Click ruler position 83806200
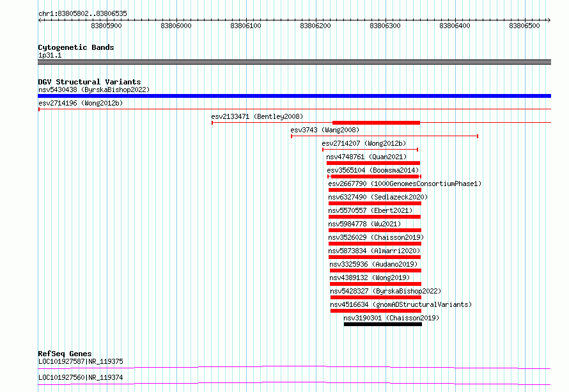Viewport: 569px width, 392px height. pos(315,26)
